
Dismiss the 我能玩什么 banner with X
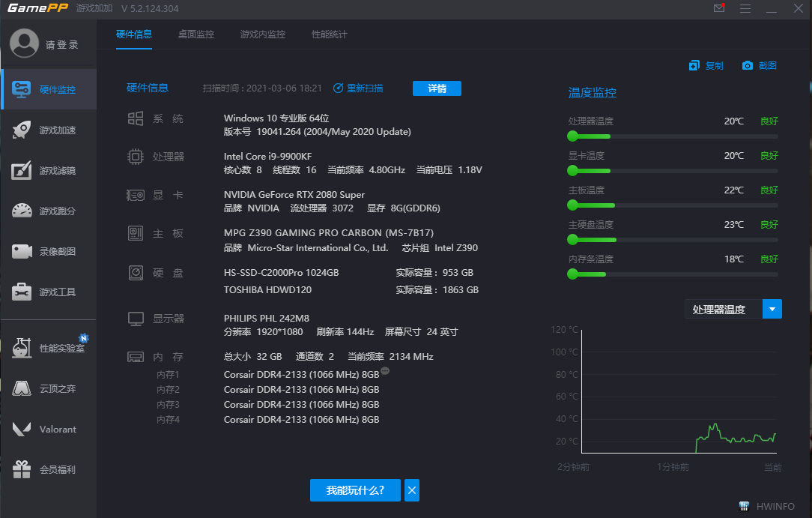[412, 490]
